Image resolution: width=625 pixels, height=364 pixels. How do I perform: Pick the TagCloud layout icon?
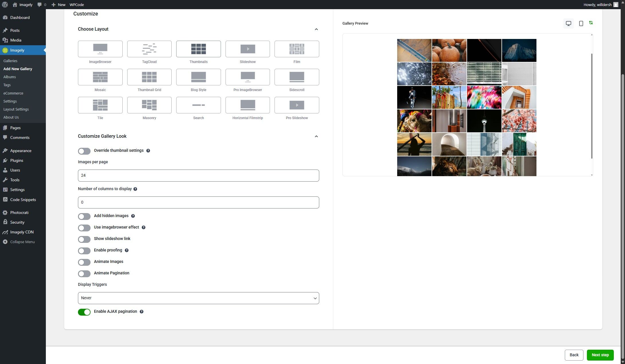point(149,49)
